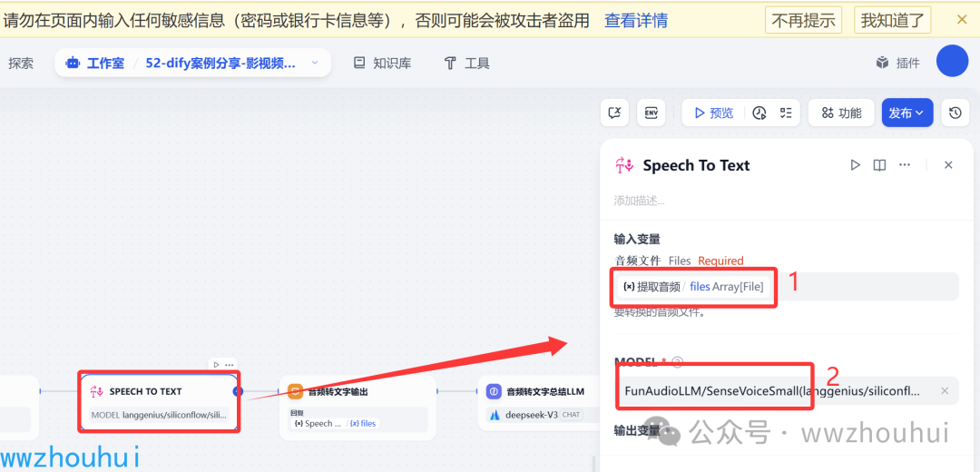
Task: Click the 工具 hammer icon
Action: pyautogui.click(x=450, y=64)
